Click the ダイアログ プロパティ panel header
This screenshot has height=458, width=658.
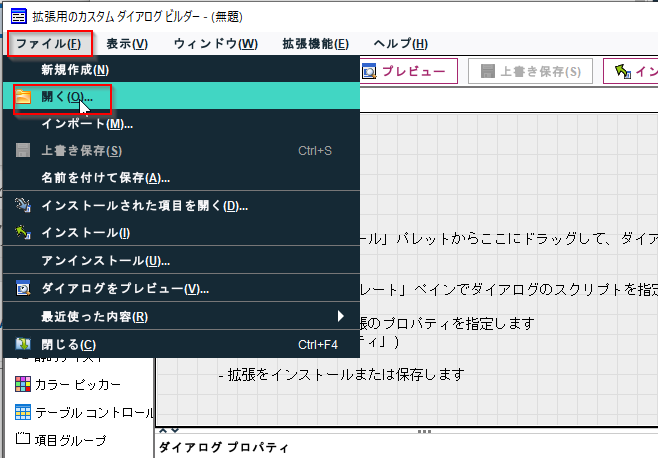pos(224,447)
